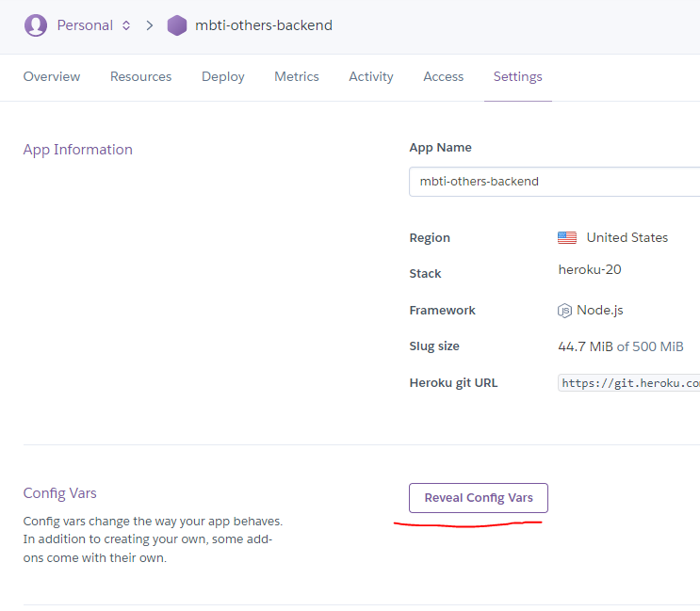Image resolution: width=700 pixels, height=611 pixels.
Task: Click the United States flag icon
Action: pyautogui.click(x=567, y=237)
